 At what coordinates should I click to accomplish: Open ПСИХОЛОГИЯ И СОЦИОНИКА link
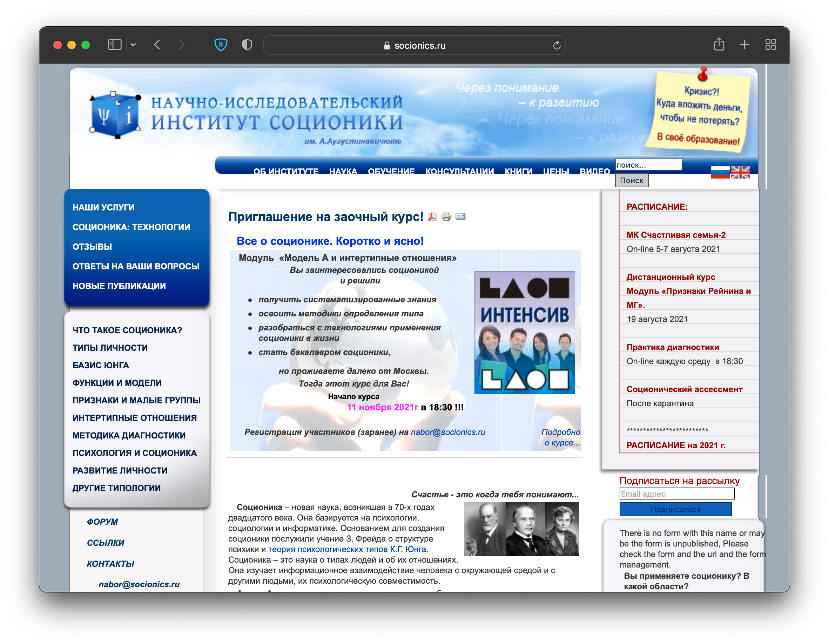tap(134, 452)
